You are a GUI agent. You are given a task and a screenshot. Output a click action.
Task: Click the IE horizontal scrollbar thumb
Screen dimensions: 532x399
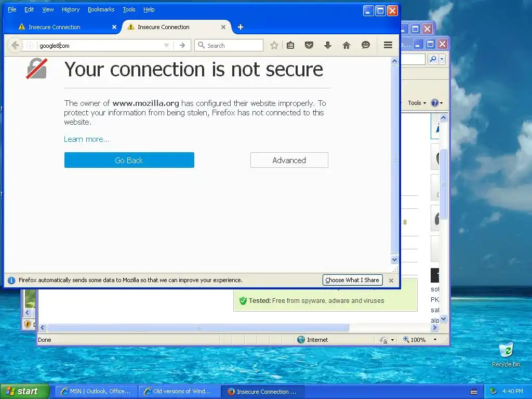pos(198,327)
